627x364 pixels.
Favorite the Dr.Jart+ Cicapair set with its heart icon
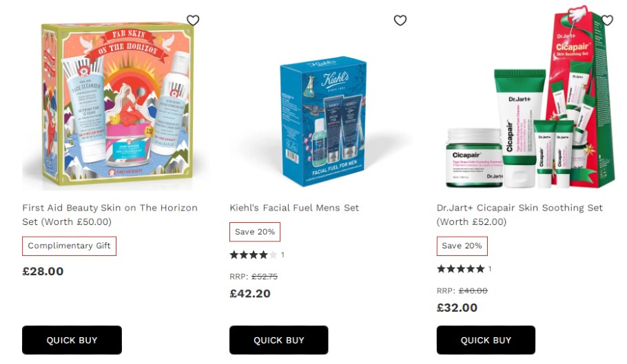click(607, 20)
